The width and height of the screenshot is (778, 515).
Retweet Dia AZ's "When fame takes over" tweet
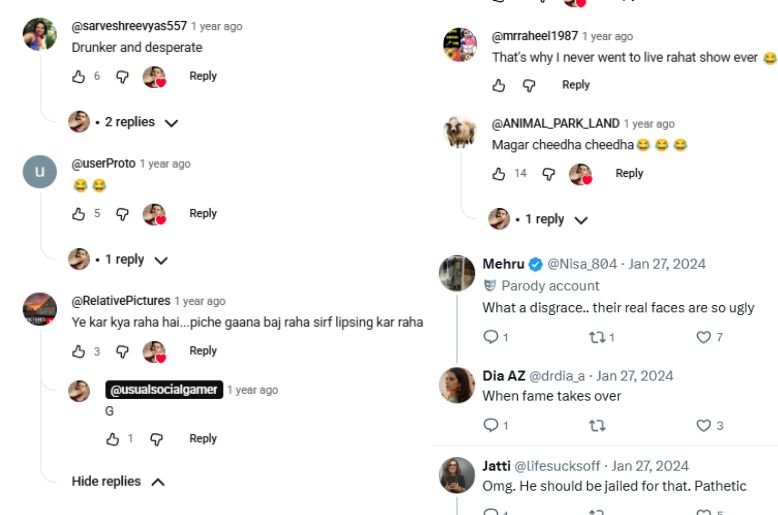coord(597,426)
